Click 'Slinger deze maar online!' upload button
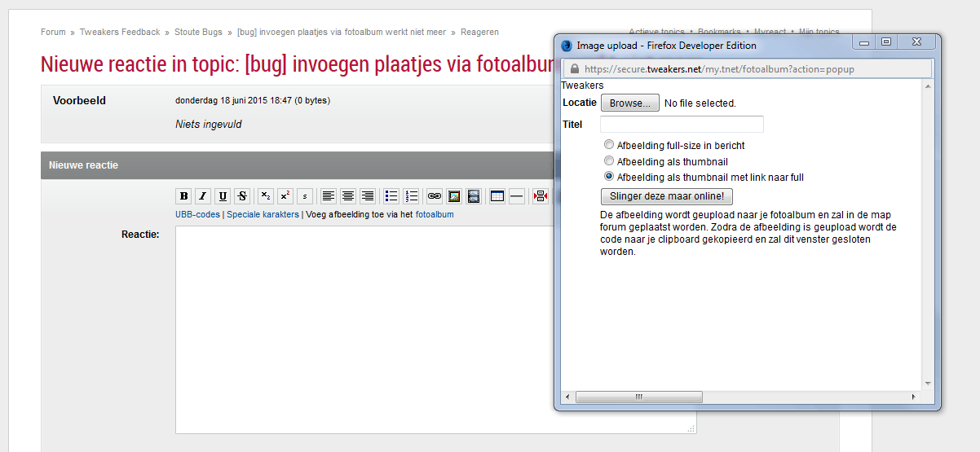 pyautogui.click(x=667, y=196)
